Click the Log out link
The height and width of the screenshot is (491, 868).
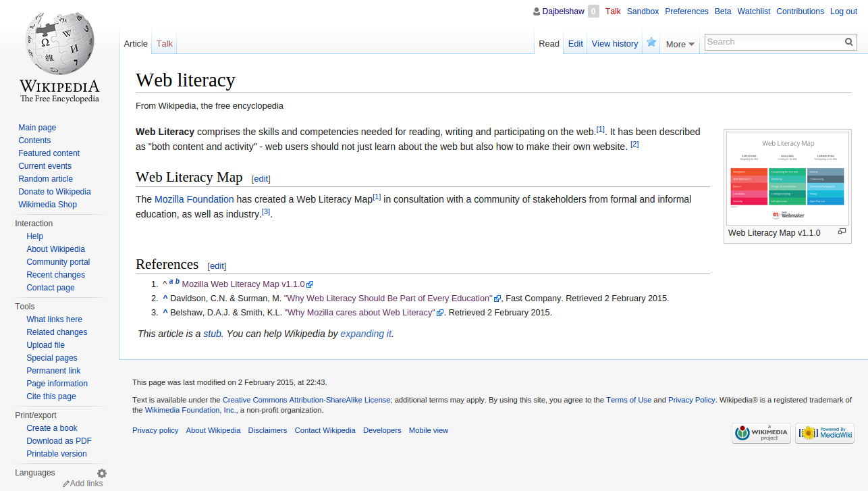click(843, 11)
